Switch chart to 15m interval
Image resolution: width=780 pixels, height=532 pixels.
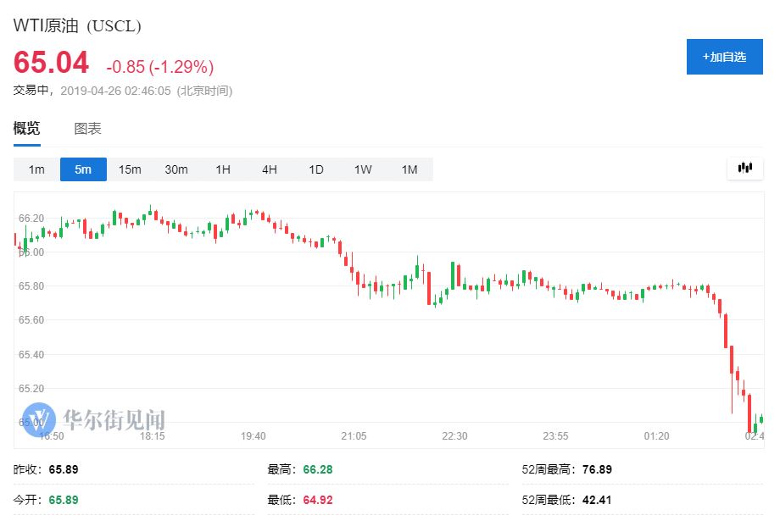coord(130,169)
